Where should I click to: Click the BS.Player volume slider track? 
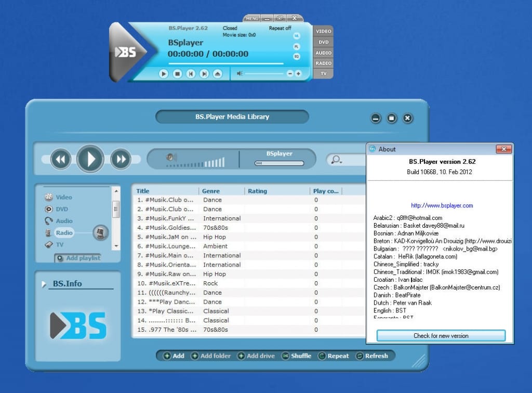coord(264,73)
